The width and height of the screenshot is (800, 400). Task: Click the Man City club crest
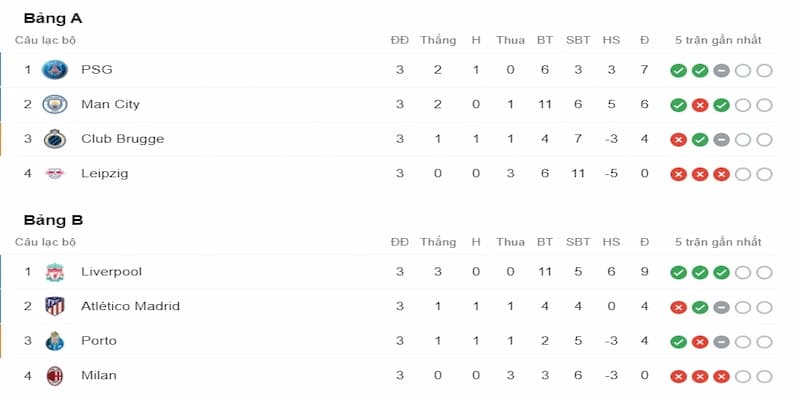click(54, 104)
